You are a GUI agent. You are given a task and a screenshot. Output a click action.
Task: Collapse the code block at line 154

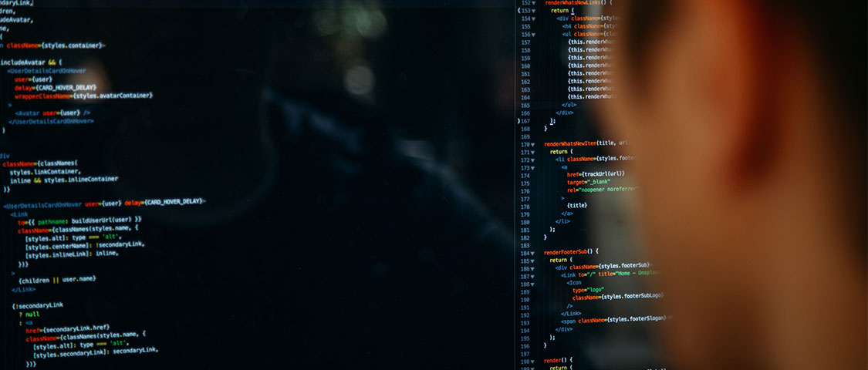pyautogui.click(x=533, y=18)
